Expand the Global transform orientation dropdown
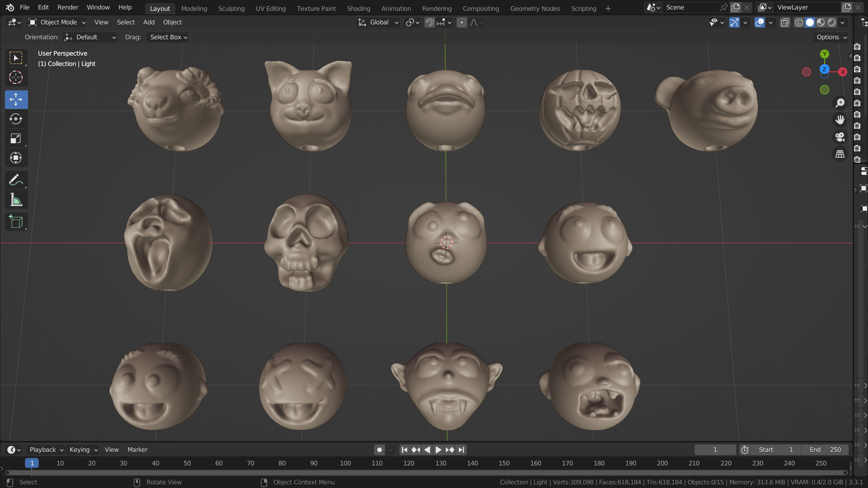Screen dimensions: 868x488 378,22
